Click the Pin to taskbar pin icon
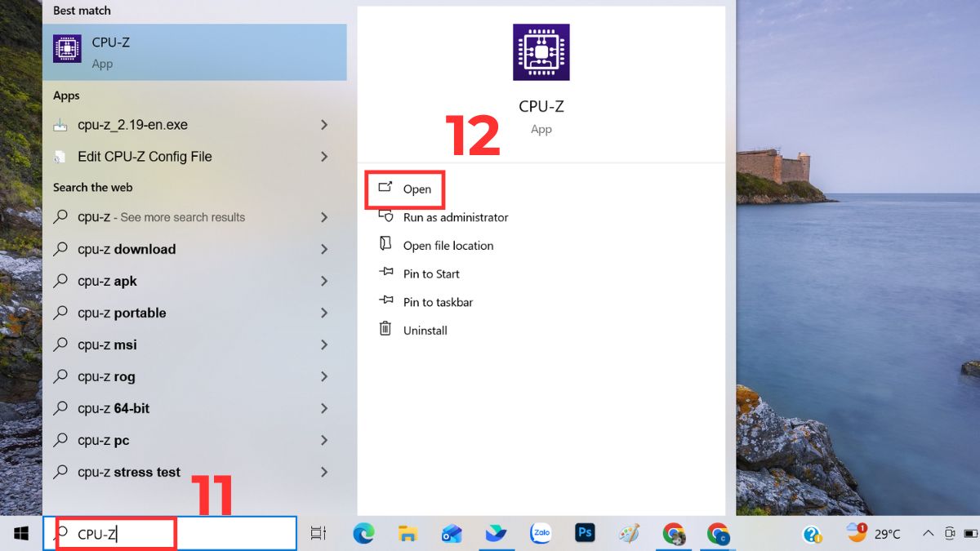The height and width of the screenshot is (551, 980). pos(385,301)
